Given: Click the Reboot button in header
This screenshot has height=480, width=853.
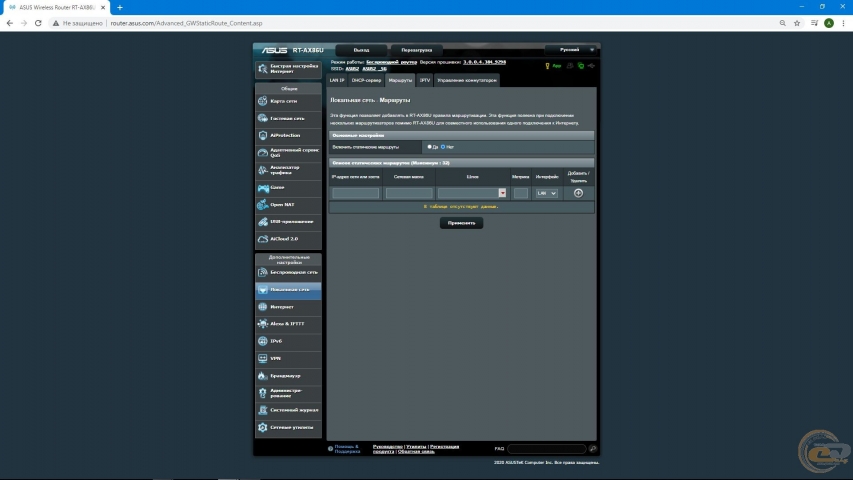Looking at the screenshot, I should (417, 50).
